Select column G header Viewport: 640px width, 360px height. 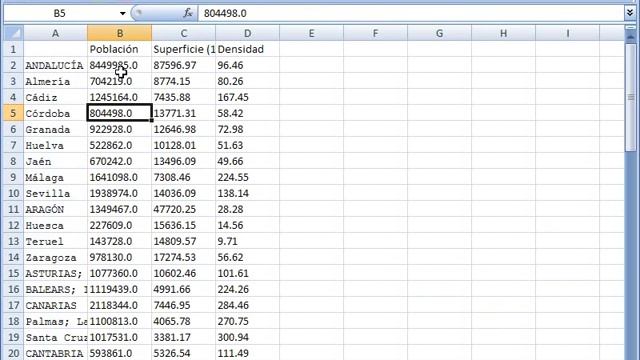pos(440,33)
